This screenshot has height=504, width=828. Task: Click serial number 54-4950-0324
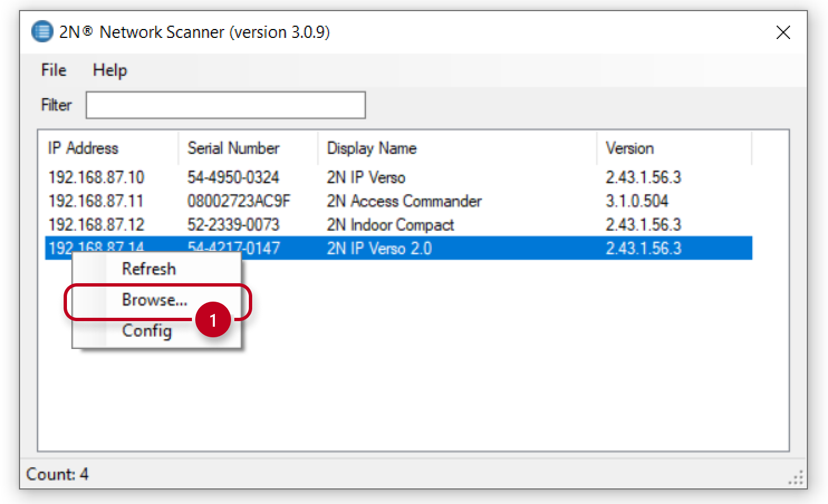coord(233,177)
